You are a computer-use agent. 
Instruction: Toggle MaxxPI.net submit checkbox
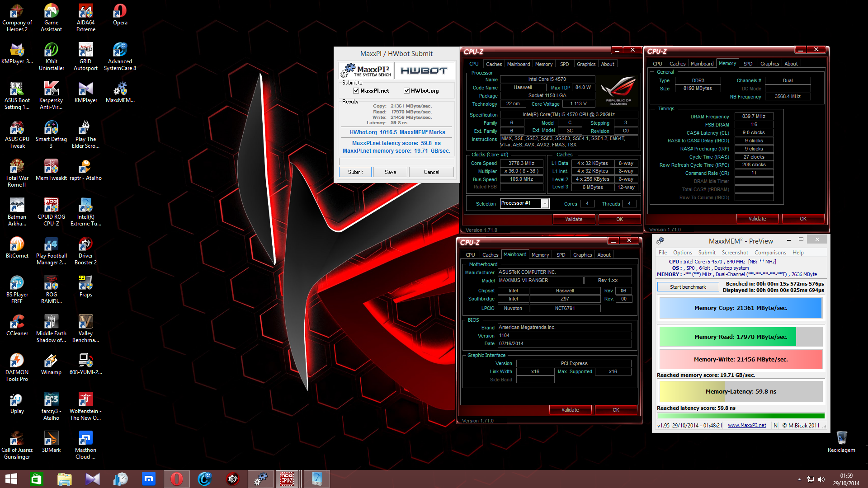356,91
